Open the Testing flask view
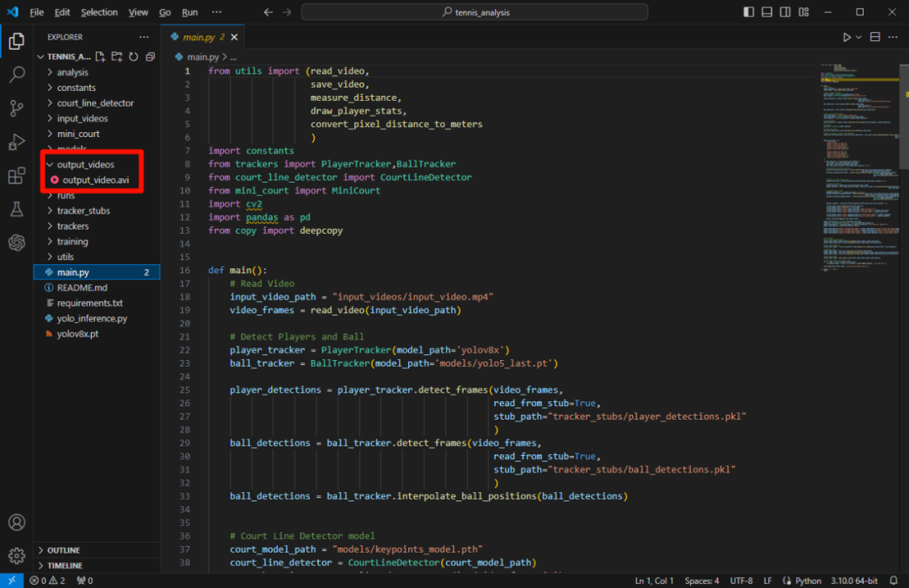The image size is (909, 588). tap(17, 209)
